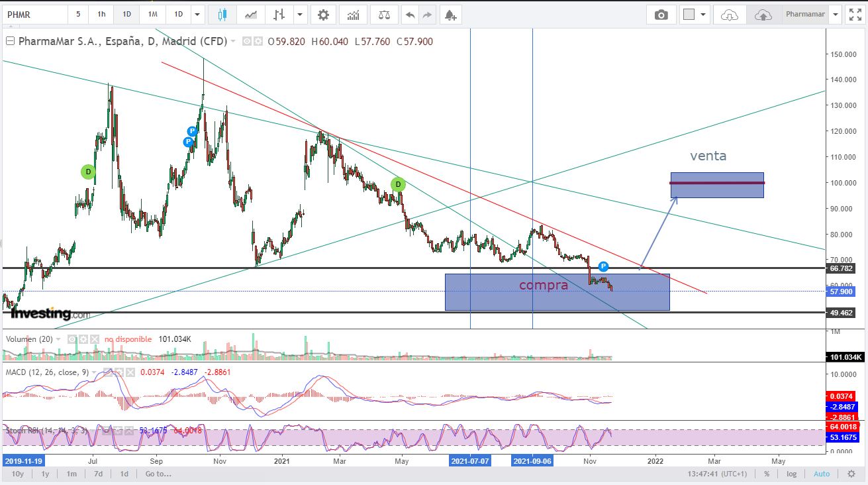Viewport: 868px width, 485px height.
Task: Toggle Auto scale
Action: [821, 474]
